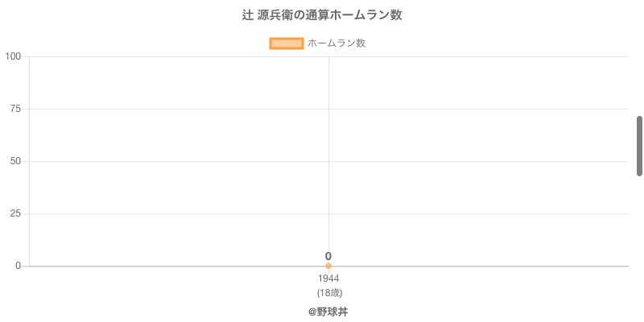Click the data label 0 above the point
This screenshot has height=322, width=644.
pos(328,256)
